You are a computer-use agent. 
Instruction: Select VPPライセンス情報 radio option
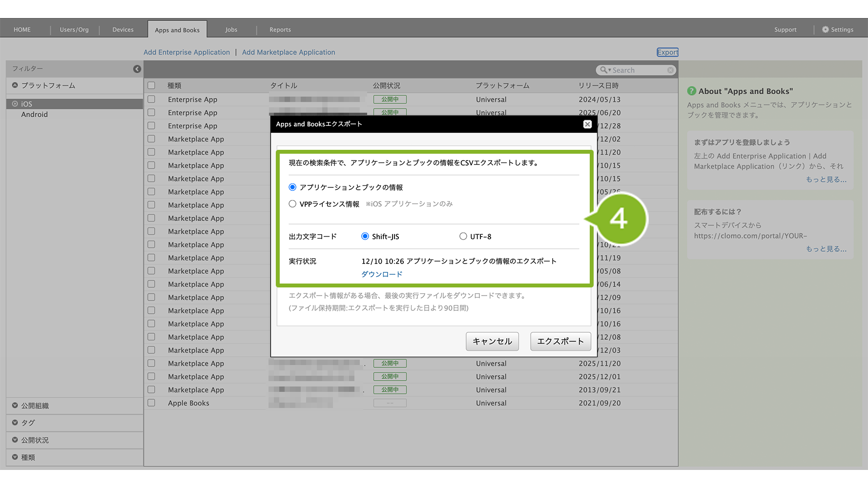pos(292,204)
